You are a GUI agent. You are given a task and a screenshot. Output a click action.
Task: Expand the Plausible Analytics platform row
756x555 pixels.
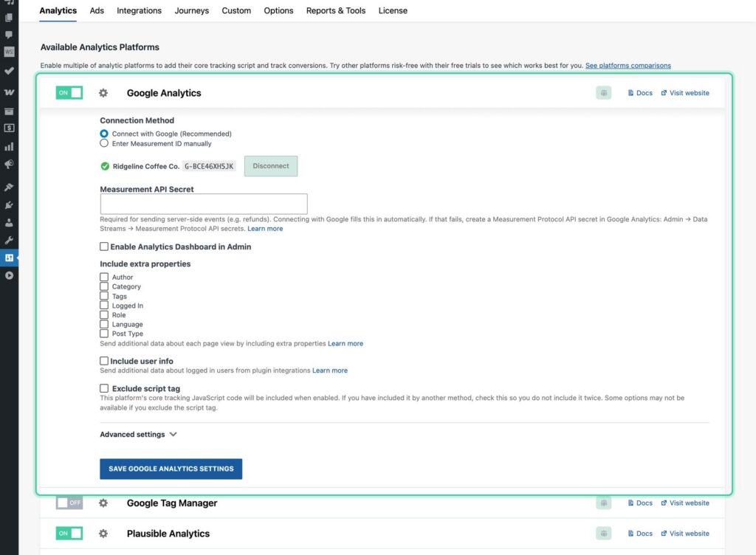coord(168,534)
